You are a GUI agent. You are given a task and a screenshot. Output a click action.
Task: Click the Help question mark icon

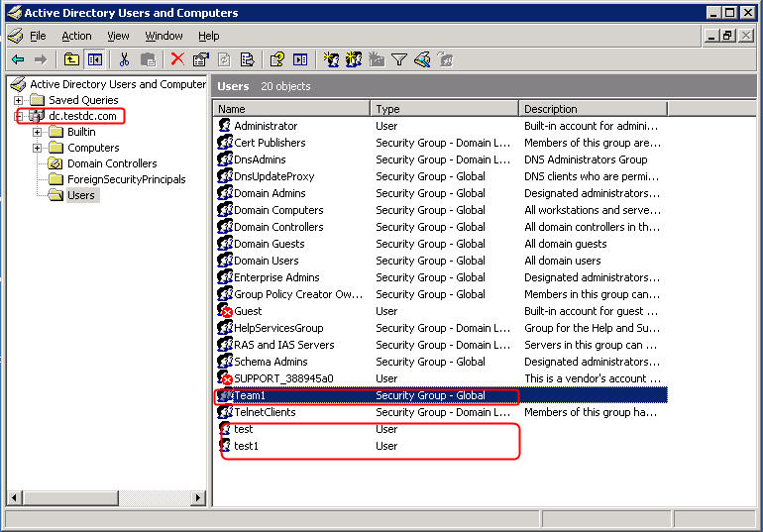[277, 59]
